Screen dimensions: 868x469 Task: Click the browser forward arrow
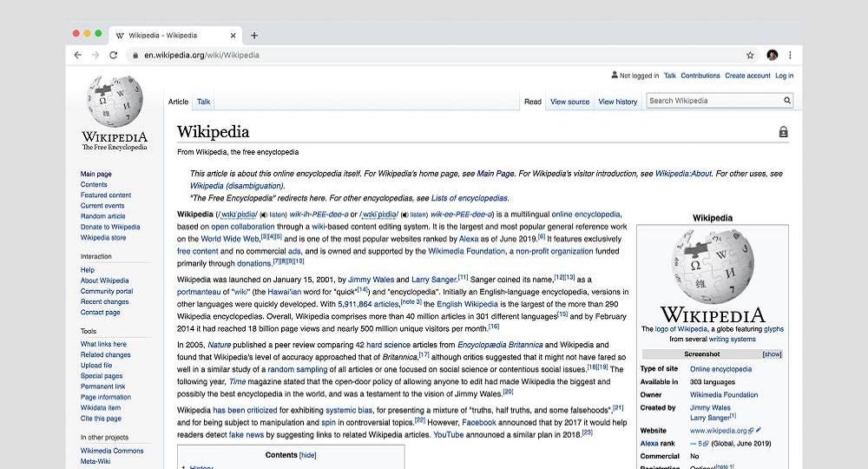pyautogui.click(x=95, y=55)
